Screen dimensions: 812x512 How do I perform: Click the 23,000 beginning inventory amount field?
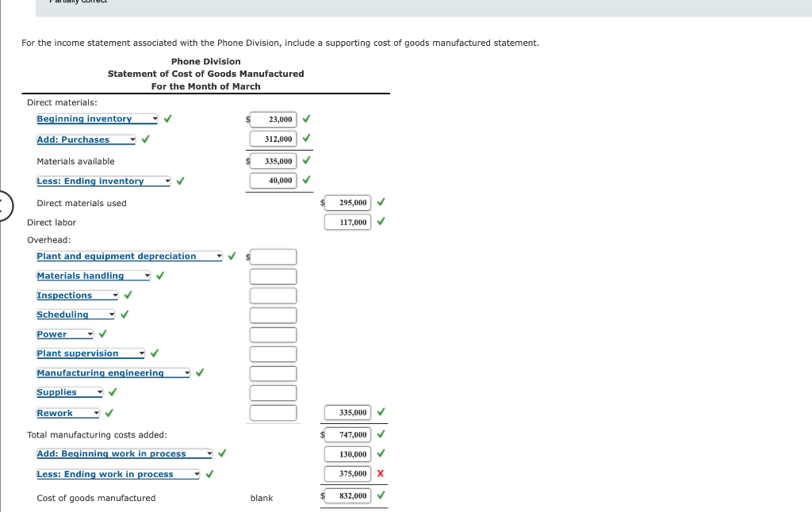[x=273, y=120]
